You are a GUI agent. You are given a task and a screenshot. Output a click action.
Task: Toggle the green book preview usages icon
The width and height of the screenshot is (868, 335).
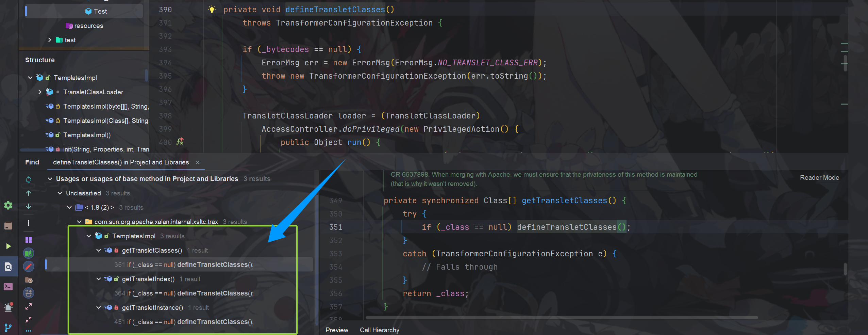pyautogui.click(x=29, y=253)
